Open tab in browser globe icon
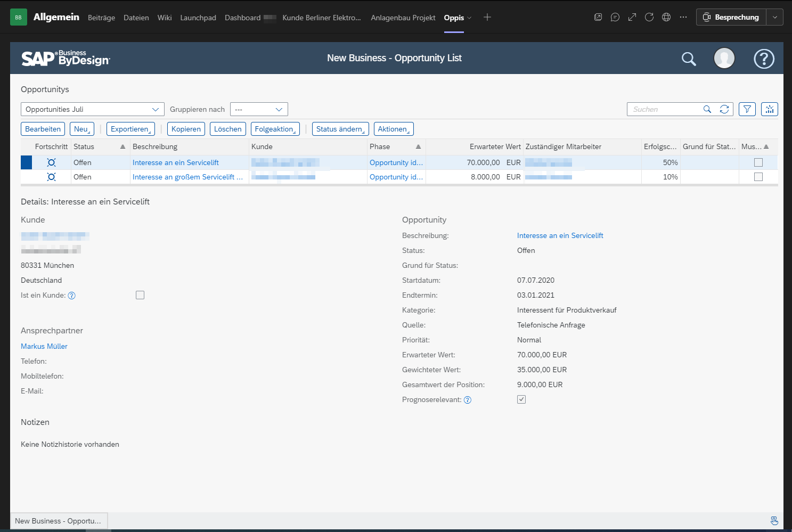Image resolution: width=792 pixels, height=532 pixels. click(x=666, y=17)
